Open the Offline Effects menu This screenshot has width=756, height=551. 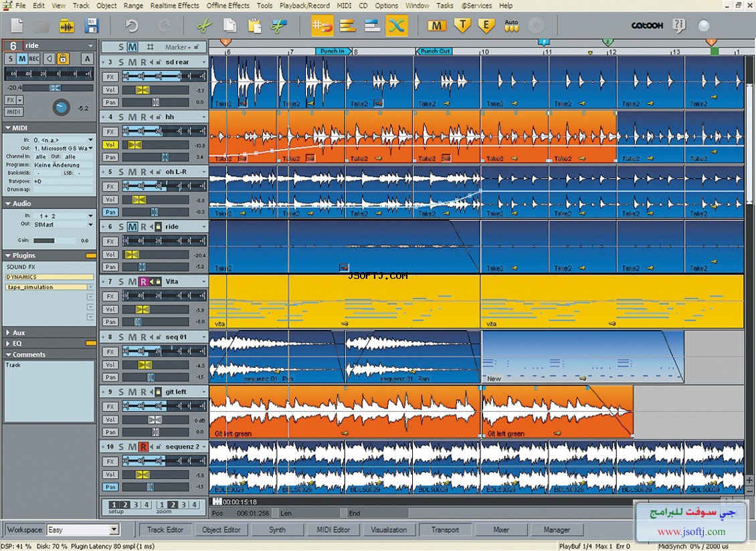(228, 6)
